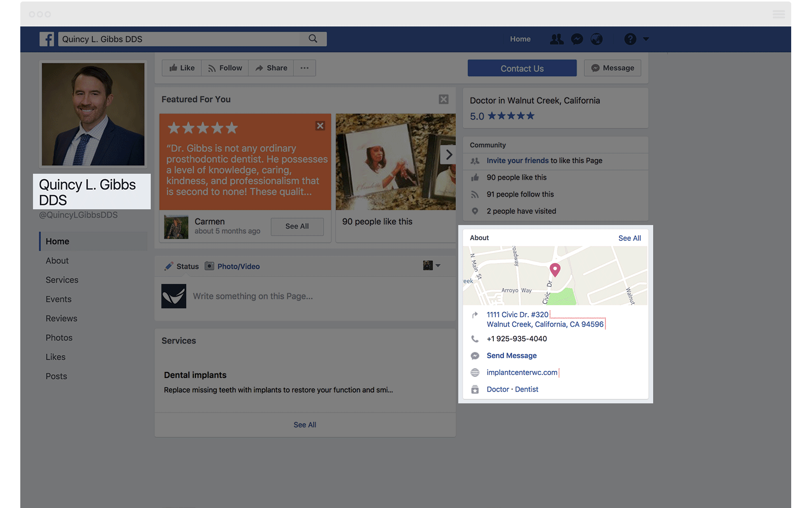Click the Follow button
This screenshot has width=812, height=508.
225,68
